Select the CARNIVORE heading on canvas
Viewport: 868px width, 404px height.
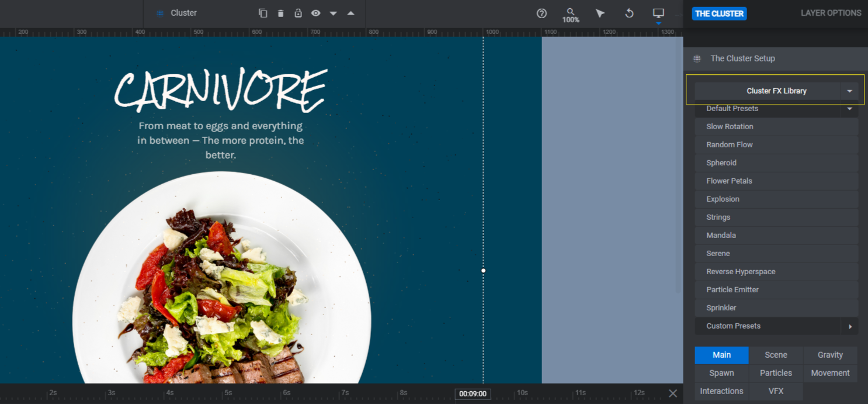point(220,91)
